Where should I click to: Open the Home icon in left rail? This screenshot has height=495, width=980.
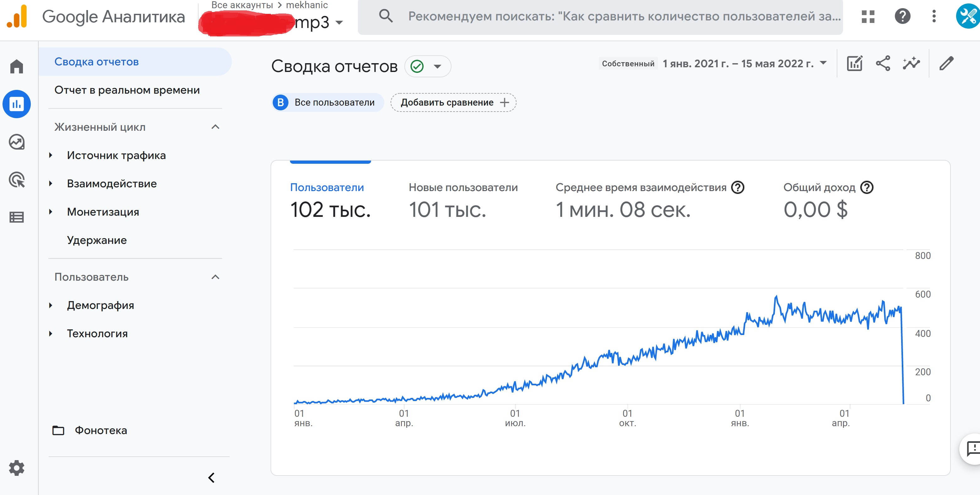(16, 66)
